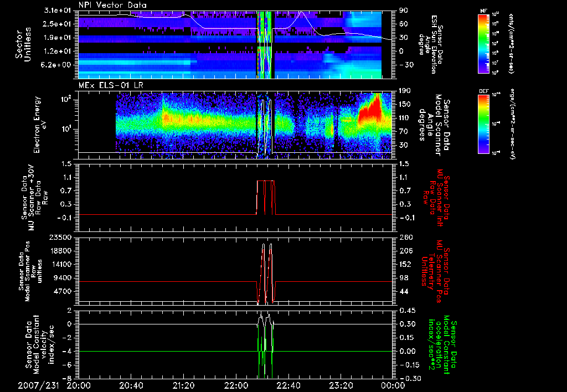Screen dimensions: 567x392
Task: Click the 150 scanner angle tick
Action: pos(405,105)
